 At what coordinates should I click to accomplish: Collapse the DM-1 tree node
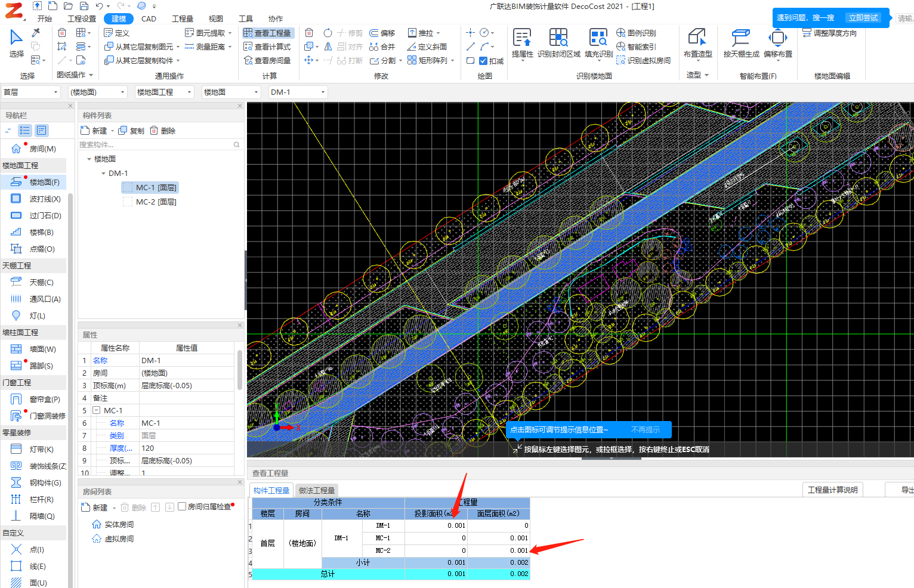pos(103,174)
